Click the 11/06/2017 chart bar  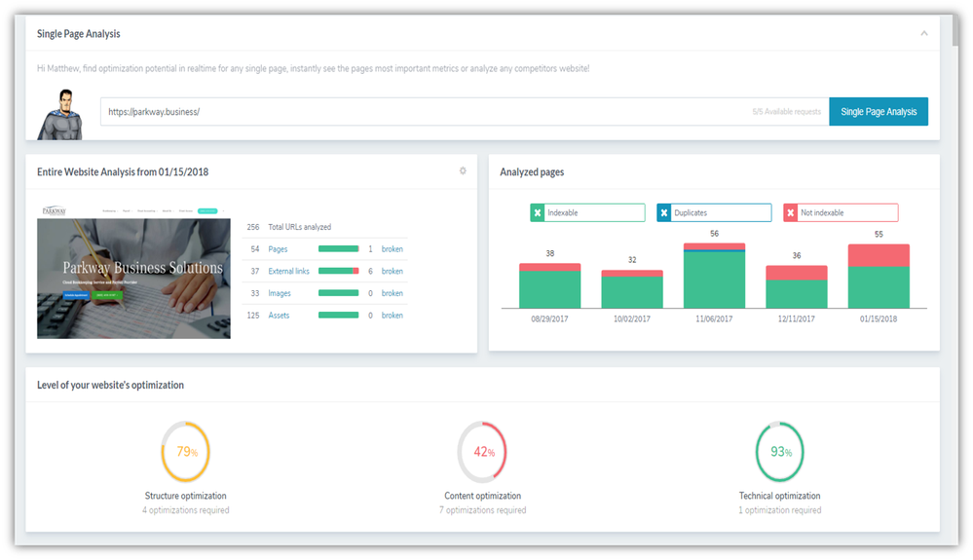coord(714,276)
